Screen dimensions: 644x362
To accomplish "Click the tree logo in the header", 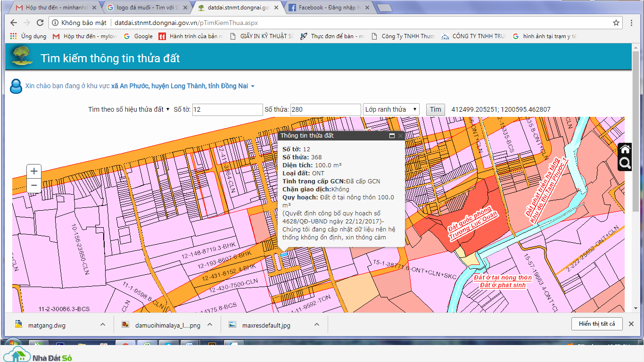I will coord(22,56).
